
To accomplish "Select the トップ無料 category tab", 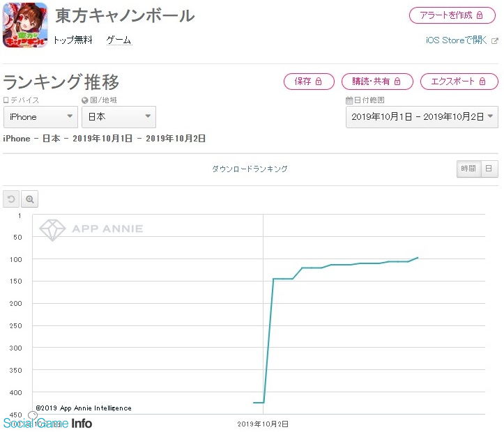I will click(x=73, y=40).
